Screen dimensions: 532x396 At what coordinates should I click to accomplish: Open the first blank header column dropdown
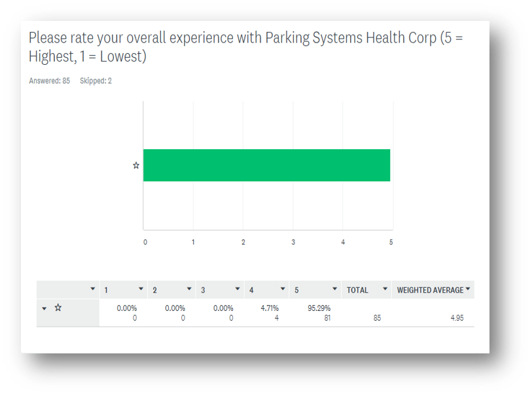tap(93, 289)
